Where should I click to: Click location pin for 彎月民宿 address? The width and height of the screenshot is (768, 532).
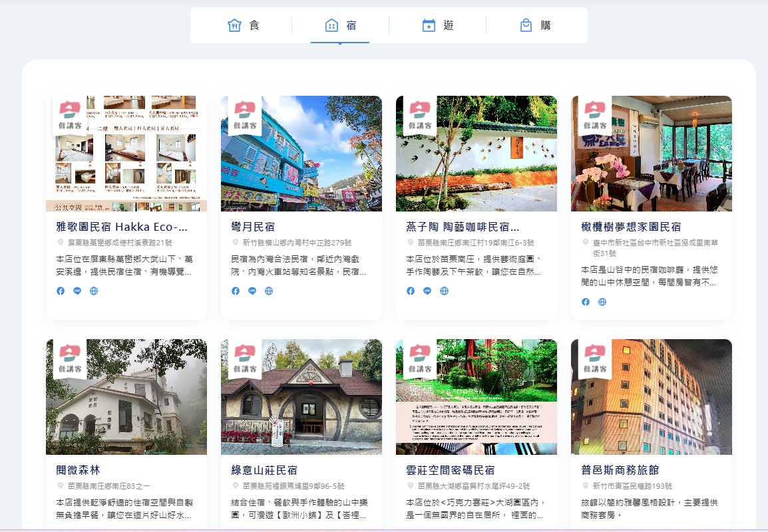coord(236,242)
